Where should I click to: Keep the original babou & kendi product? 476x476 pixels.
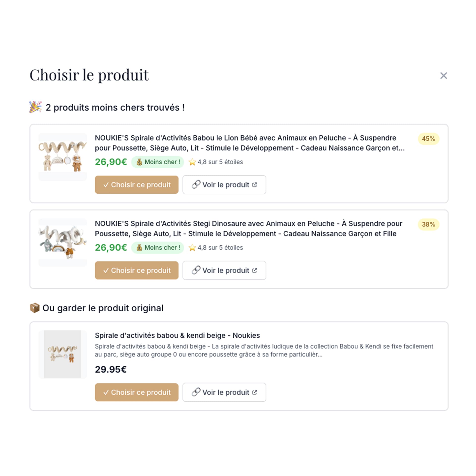(x=137, y=392)
